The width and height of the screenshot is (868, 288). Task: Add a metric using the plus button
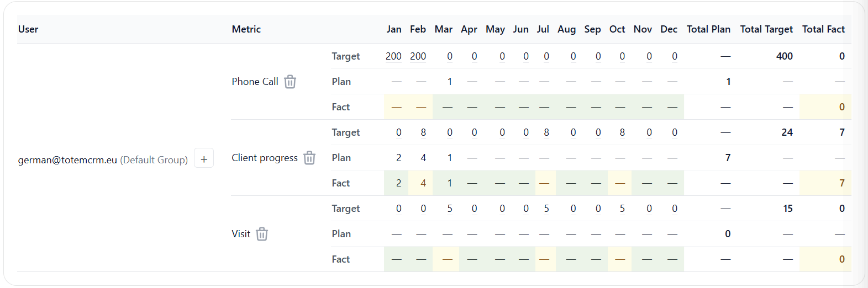[204, 159]
